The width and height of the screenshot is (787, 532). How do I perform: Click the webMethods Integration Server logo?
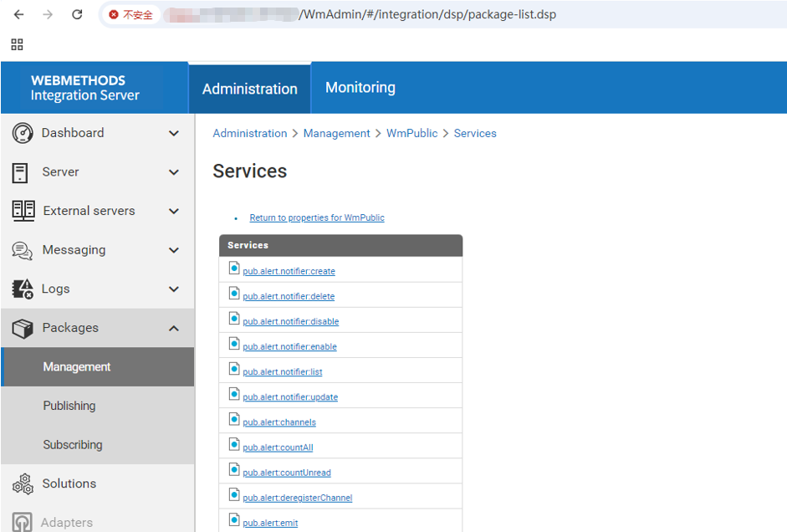click(84, 88)
